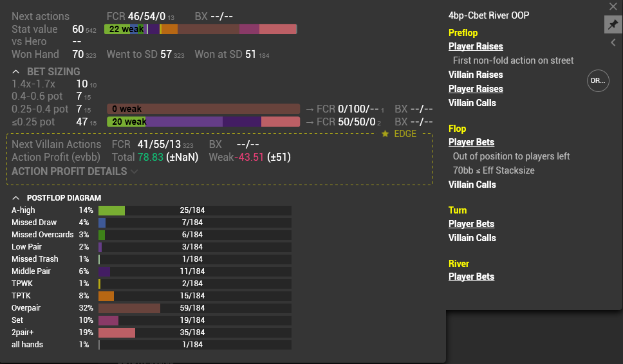Image resolution: width=623 pixels, height=364 pixels.
Task: Click the Middle Pair purple bar
Action: [x=104, y=271]
